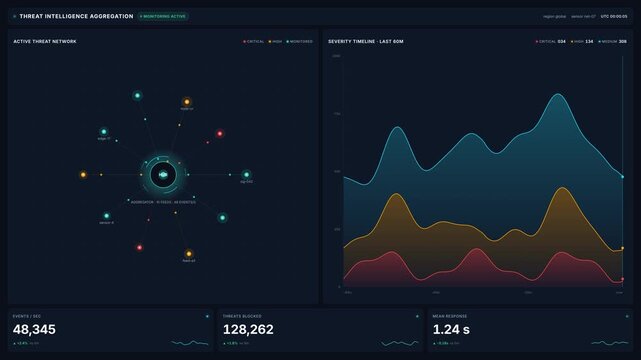Click the 48,345 events per second value
The height and width of the screenshot is (360, 641).
point(34,329)
